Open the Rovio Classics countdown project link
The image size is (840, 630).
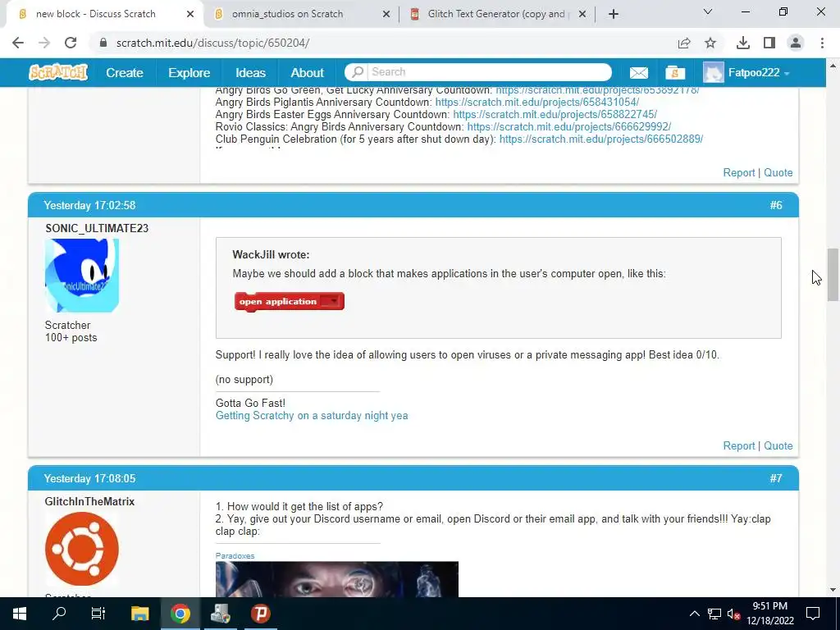pyautogui.click(x=569, y=126)
